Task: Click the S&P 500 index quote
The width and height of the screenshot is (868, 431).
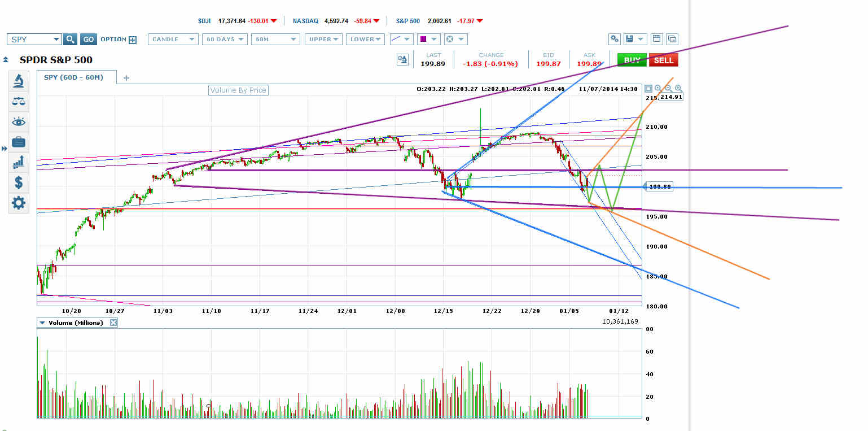Action: click(x=439, y=21)
